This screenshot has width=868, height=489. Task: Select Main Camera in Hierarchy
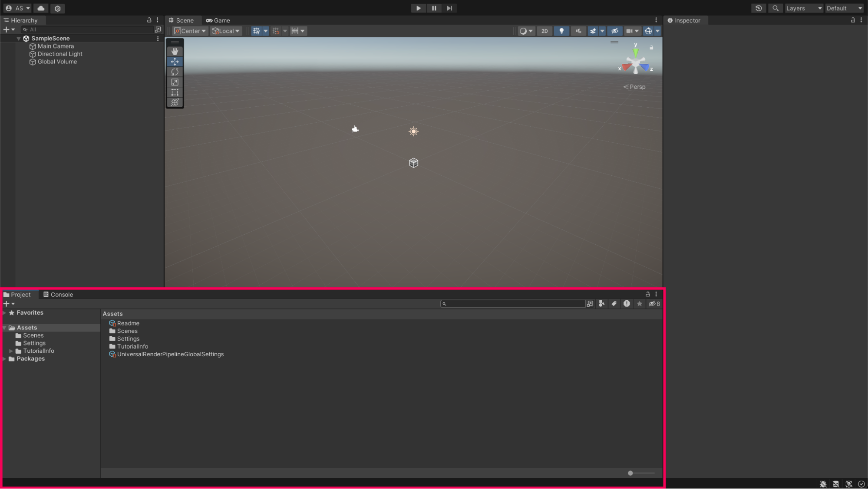point(56,46)
